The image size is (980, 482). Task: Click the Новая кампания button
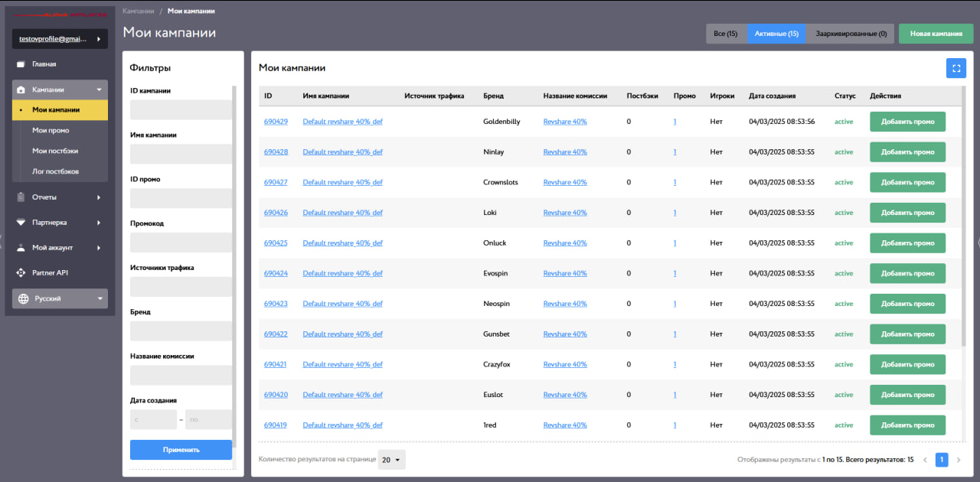tap(936, 34)
